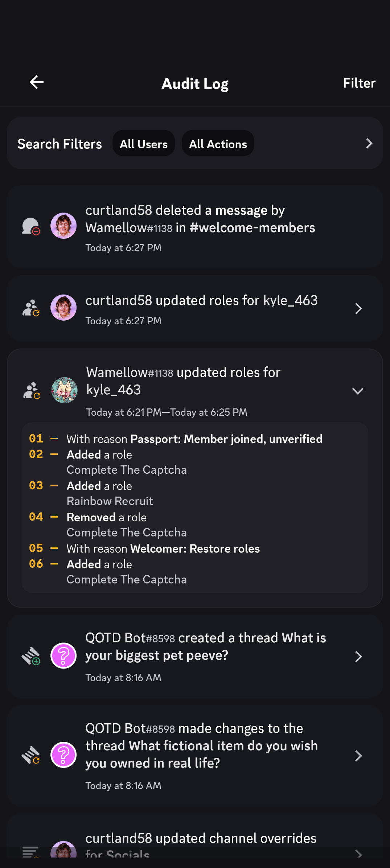
Task: Click QOTD Bot's question mark avatar on thread created entry
Action: pyautogui.click(x=63, y=656)
